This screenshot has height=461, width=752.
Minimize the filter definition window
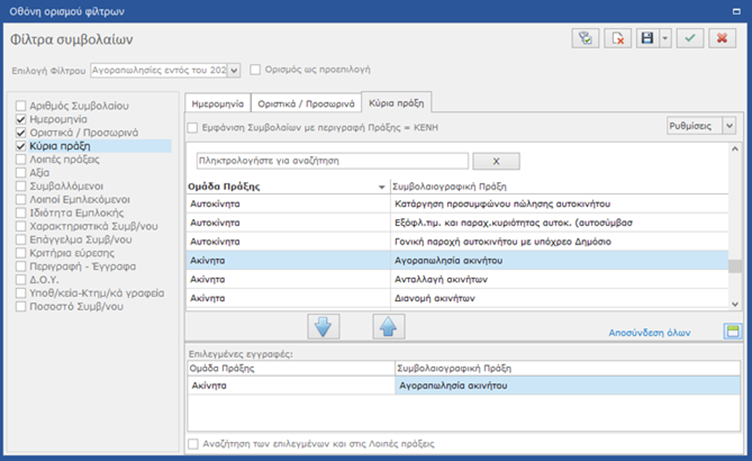tap(737, 11)
